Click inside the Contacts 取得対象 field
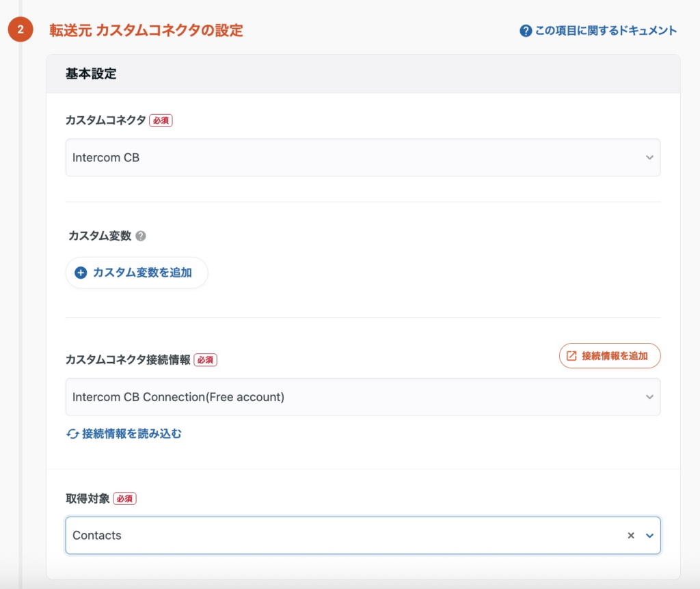The width and height of the screenshot is (700, 589). coord(342,536)
